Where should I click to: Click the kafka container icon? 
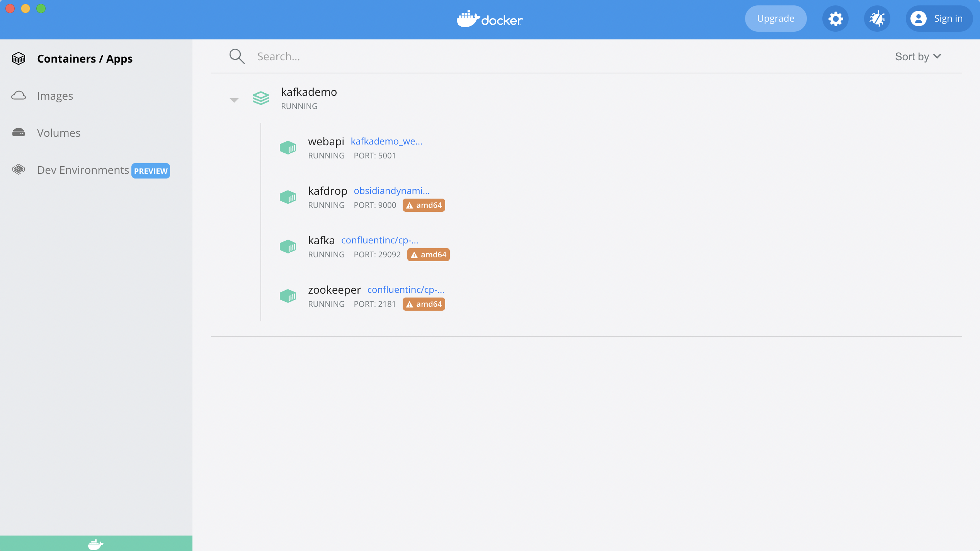tap(288, 247)
